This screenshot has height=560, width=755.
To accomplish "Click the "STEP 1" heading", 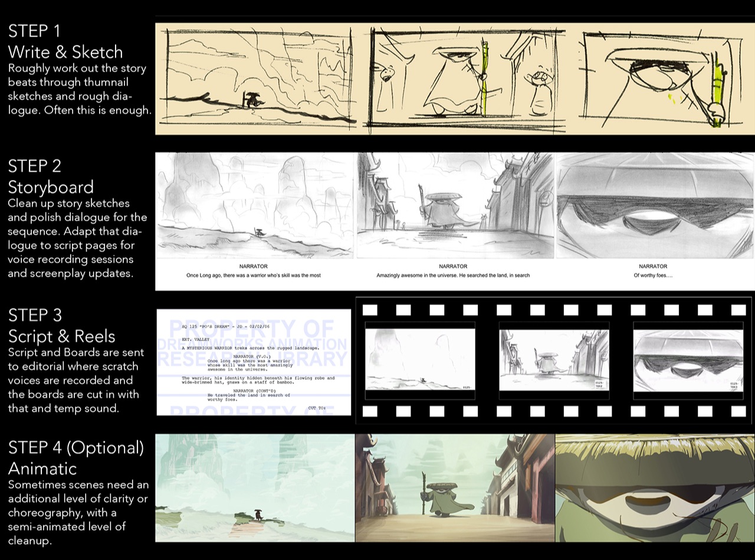I will pos(34,31).
